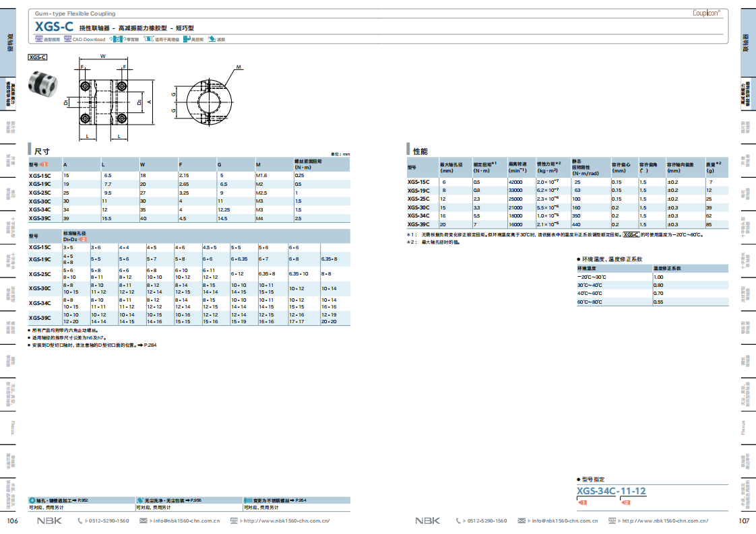The height and width of the screenshot is (534, 756).
Task: Click the NBK logo on page 106
Action: click(x=50, y=521)
